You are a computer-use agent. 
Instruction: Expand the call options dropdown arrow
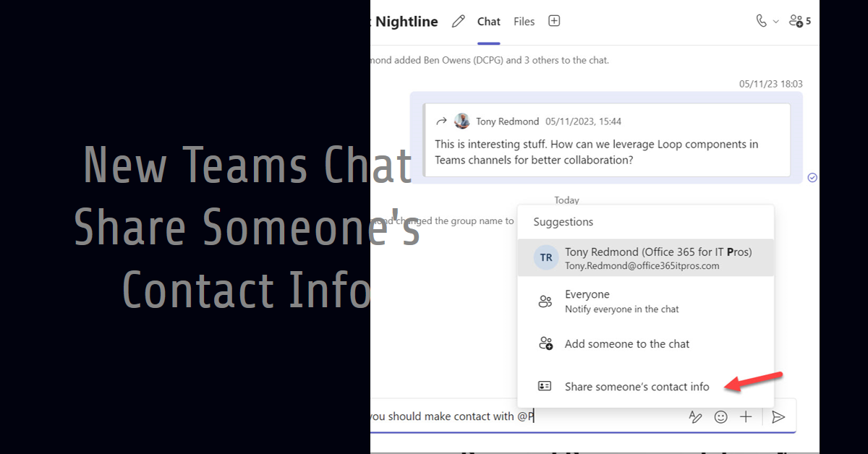(x=776, y=22)
